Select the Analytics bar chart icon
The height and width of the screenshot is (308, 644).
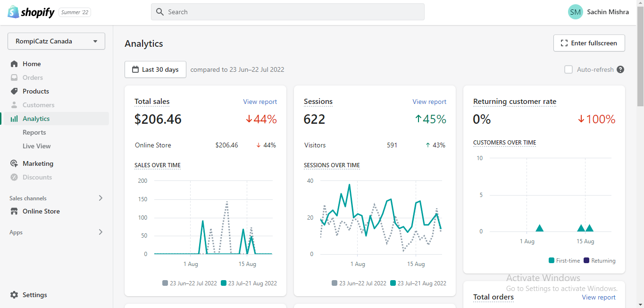pos(14,119)
